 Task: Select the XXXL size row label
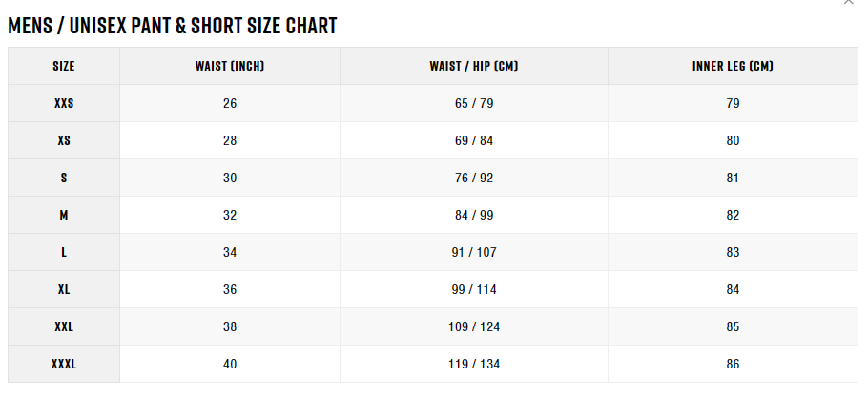64,364
